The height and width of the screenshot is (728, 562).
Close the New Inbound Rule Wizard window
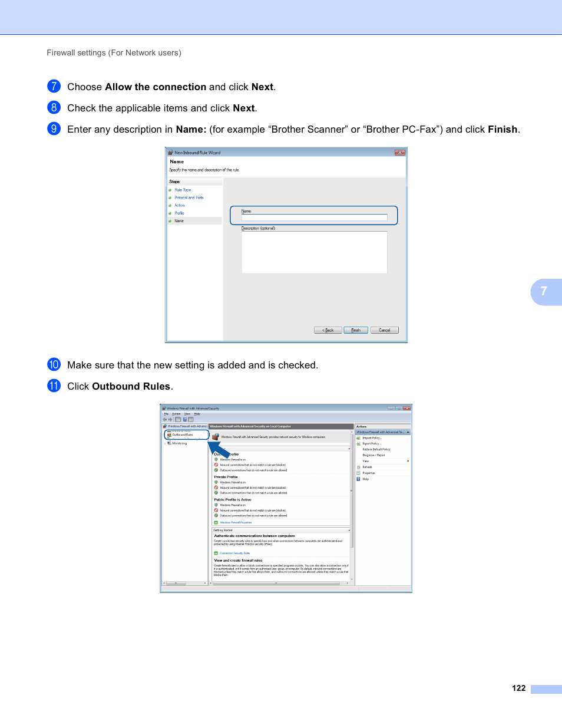[x=400, y=153]
